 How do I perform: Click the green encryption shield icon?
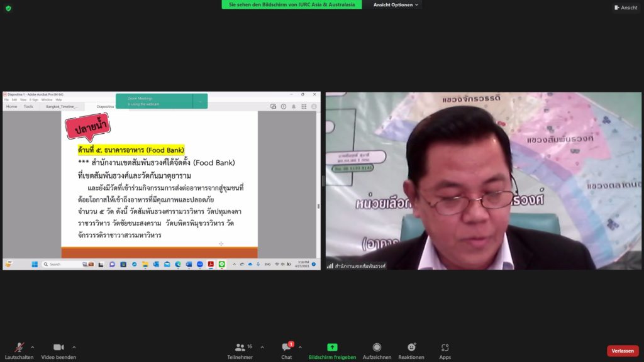pyautogui.click(x=8, y=8)
